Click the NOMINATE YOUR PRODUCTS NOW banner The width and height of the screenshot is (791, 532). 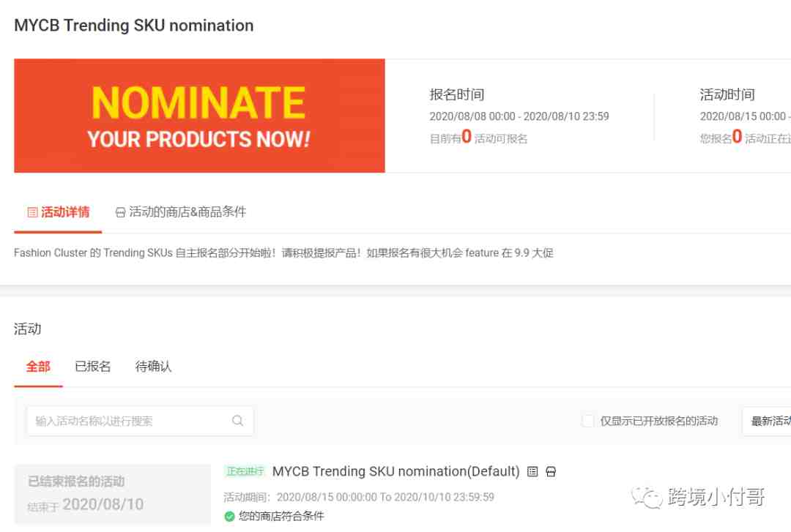click(x=199, y=116)
